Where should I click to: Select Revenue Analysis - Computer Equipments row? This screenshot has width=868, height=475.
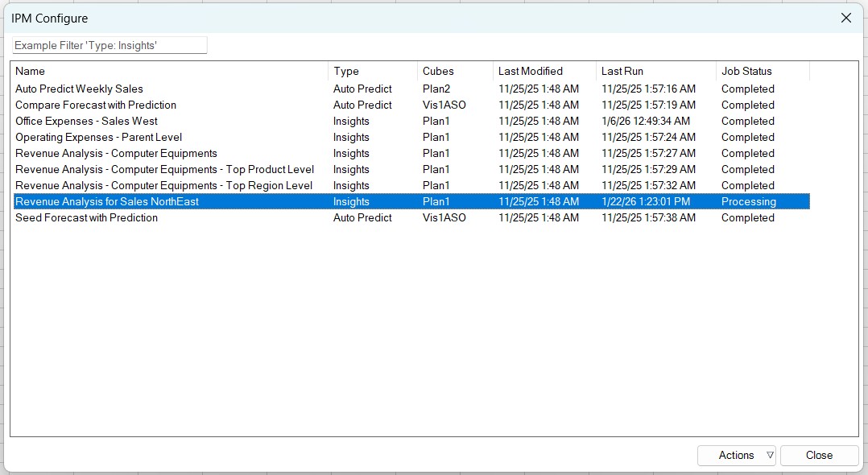tap(412, 153)
